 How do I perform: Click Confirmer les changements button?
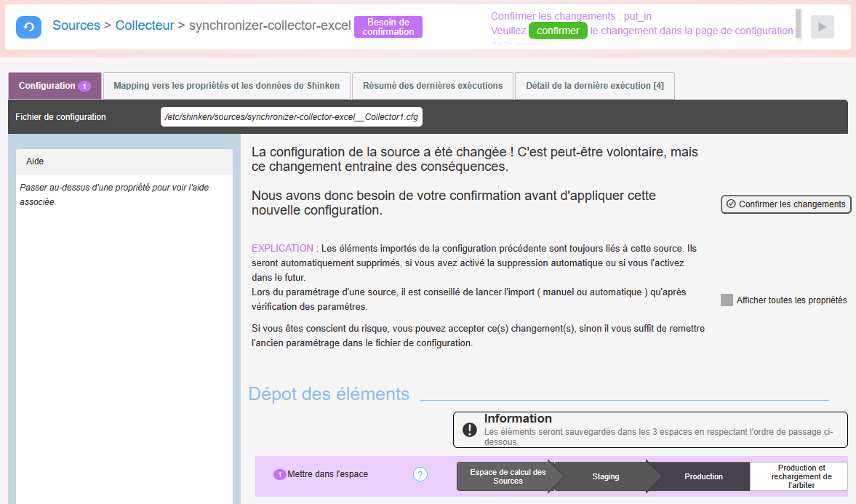[785, 204]
